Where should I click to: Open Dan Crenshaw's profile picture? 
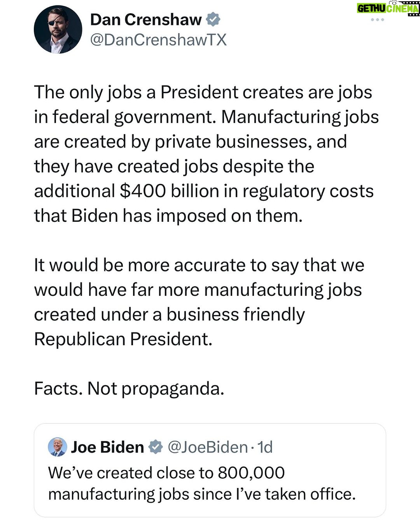point(58,29)
